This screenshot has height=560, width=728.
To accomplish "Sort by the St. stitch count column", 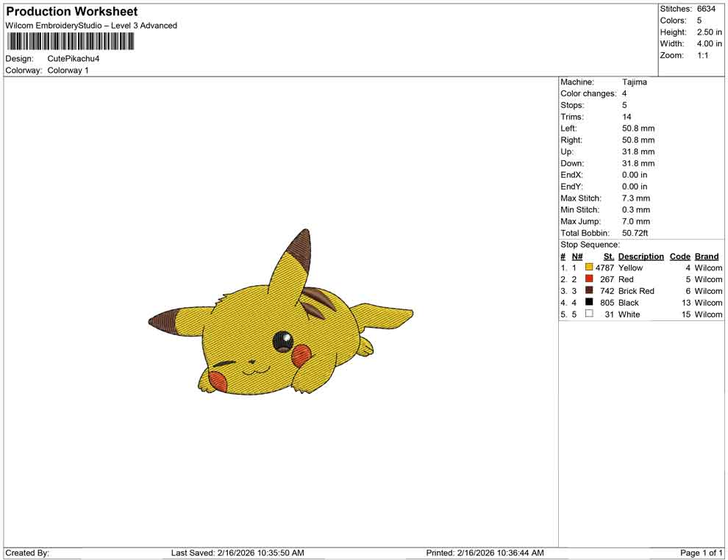I will tap(608, 256).
